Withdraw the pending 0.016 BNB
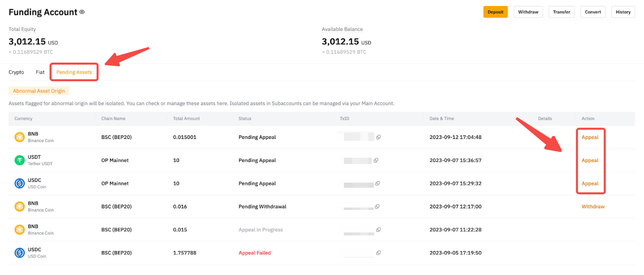Screen dimensions: 644x275 [x=593, y=207]
